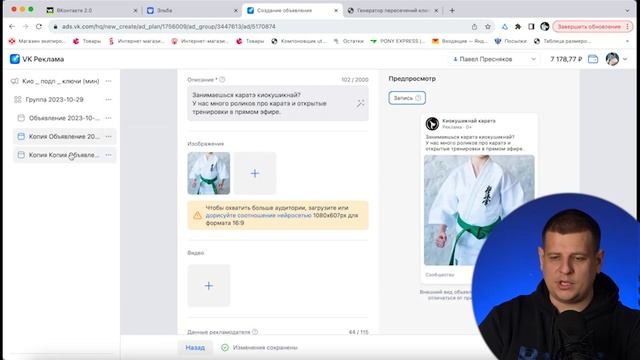Viewport: 640px width, 360px height.
Task: Click help icon next to 'Данные рекламодателя'
Action: [x=255, y=332]
